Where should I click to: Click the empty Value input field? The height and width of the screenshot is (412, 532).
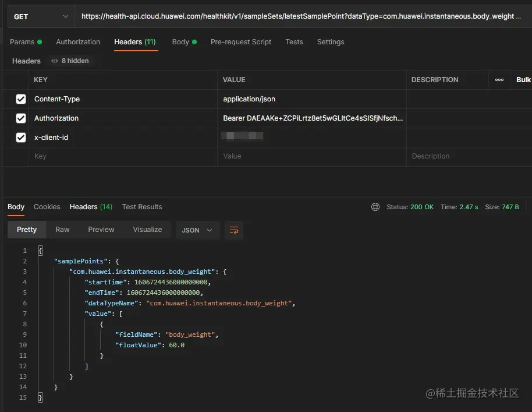(311, 156)
